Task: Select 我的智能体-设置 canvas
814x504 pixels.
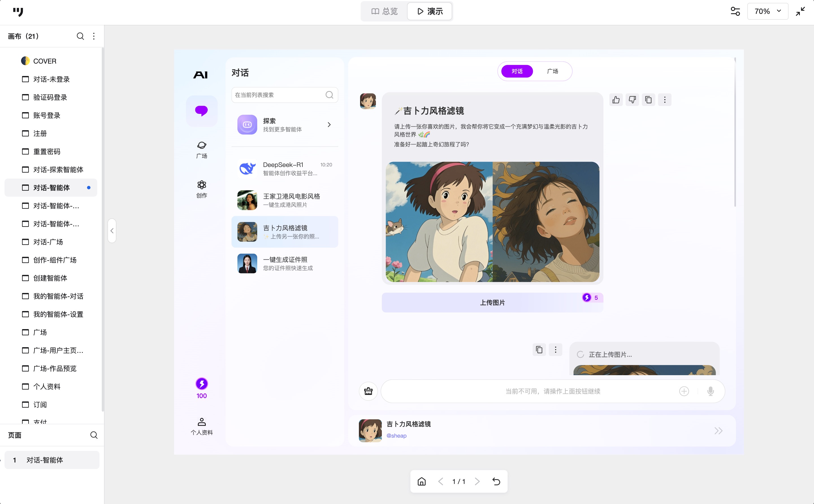Action: 51,314
